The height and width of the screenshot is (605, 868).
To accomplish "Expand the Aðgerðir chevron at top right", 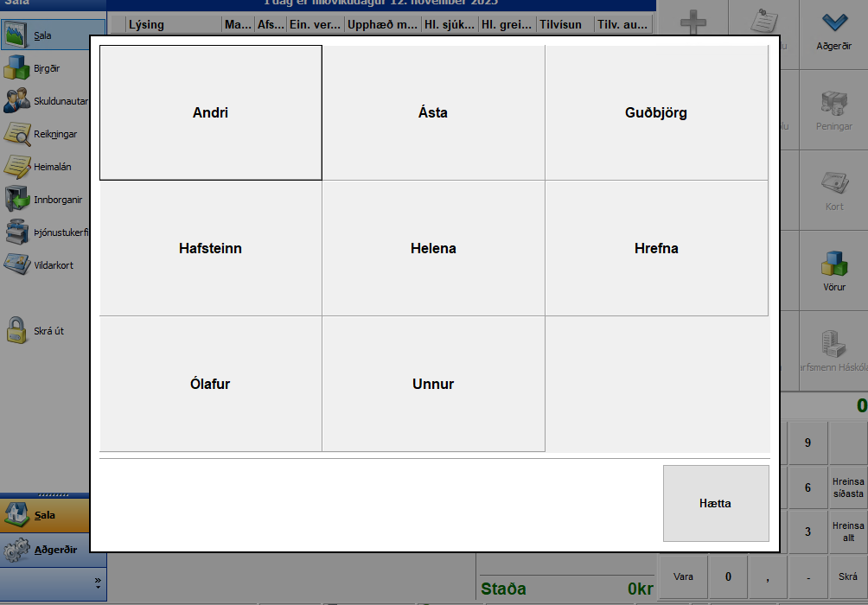I will tap(833, 22).
